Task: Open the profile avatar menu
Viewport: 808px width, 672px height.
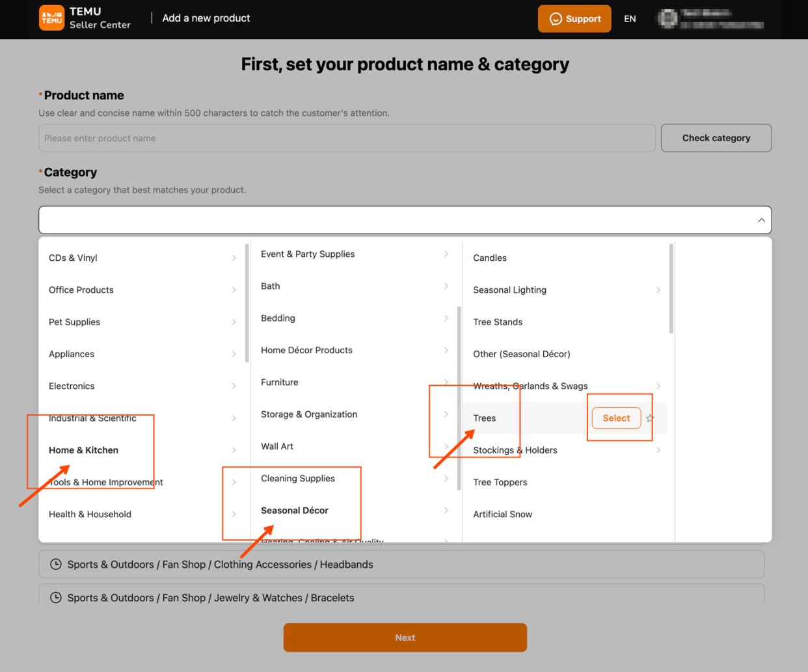Action: (667, 18)
